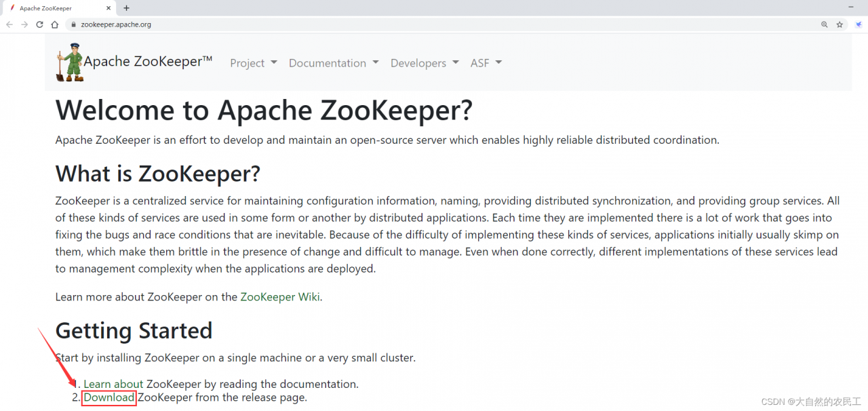
Task: Minimize the browser window
Action: tap(852, 7)
